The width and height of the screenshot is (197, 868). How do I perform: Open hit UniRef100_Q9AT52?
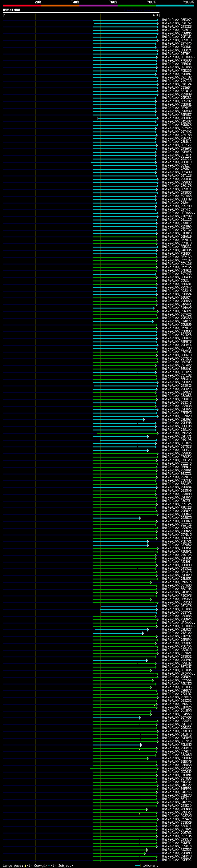click(x=177, y=23)
